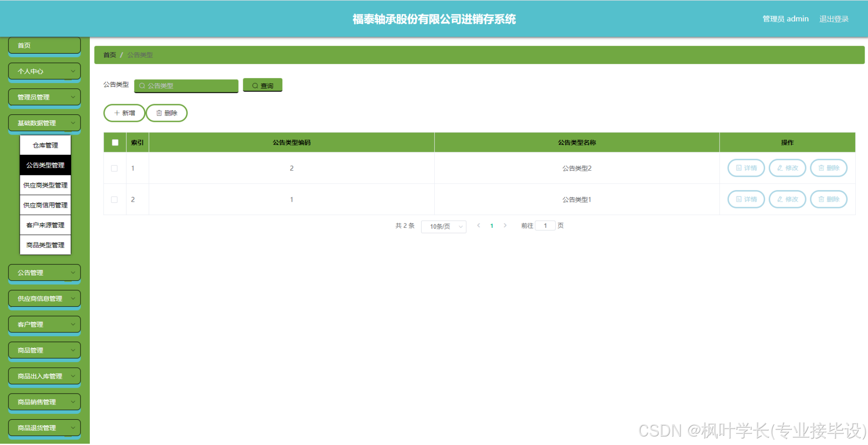Click the 公告类型 search input field
Screen dimensions: 868x445
pyautogui.click(x=186, y=86)
